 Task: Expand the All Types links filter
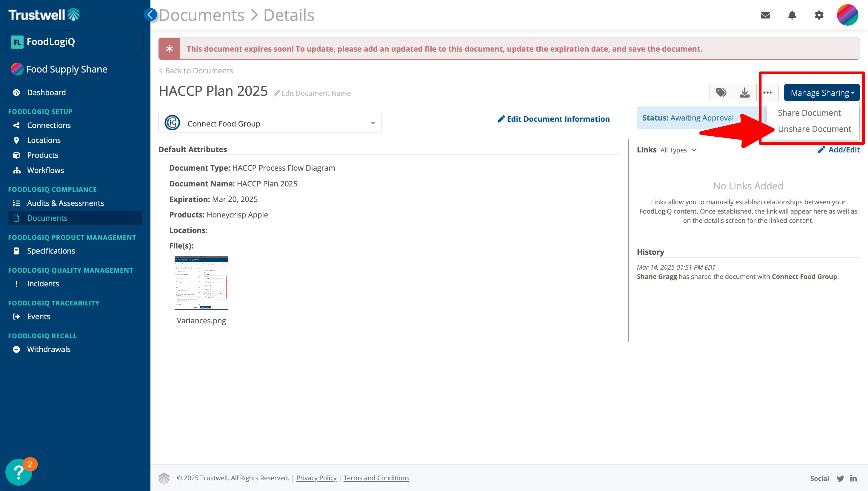pos(678,150)
